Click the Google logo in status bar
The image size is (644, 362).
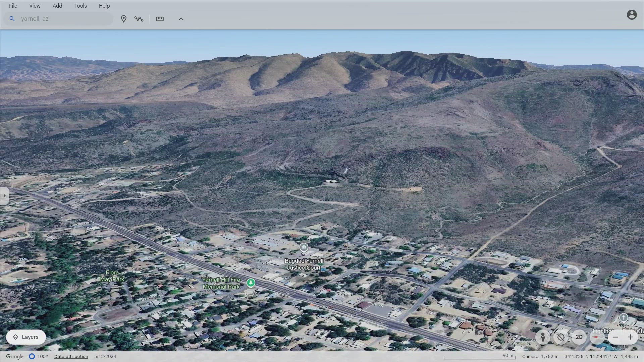tap(15, 356)
